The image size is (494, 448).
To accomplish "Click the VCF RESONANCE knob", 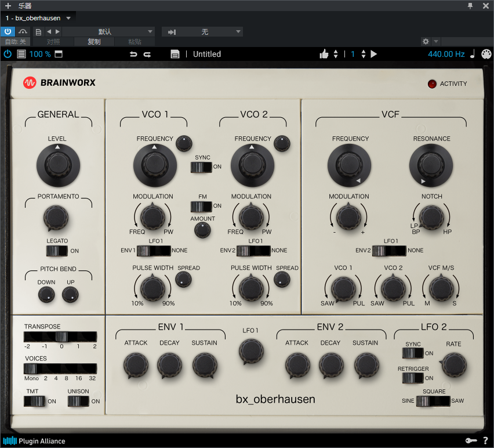I will pos(431,165).
